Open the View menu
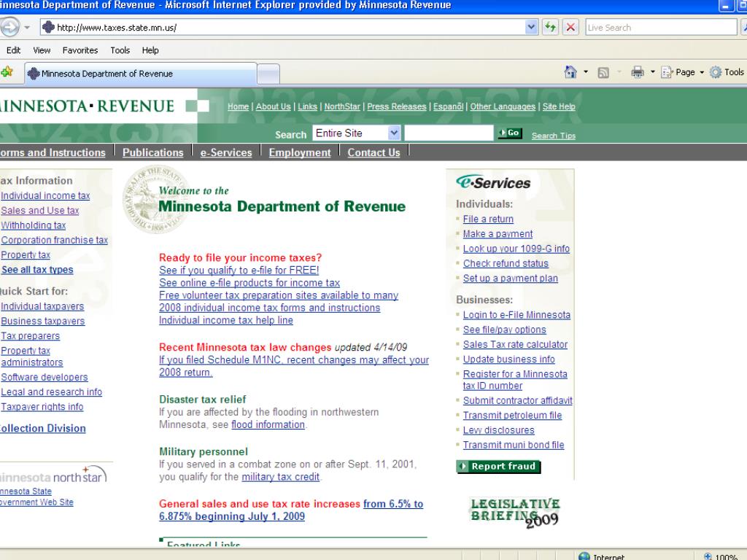This screenshot has height=560, width=747. [42, 50]
